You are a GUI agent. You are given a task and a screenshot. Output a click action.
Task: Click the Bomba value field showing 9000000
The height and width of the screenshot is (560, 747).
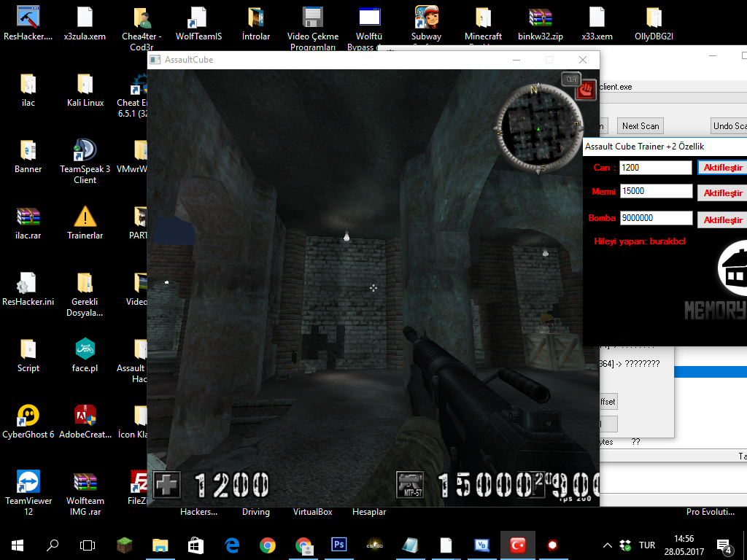[x=656, y=218]
